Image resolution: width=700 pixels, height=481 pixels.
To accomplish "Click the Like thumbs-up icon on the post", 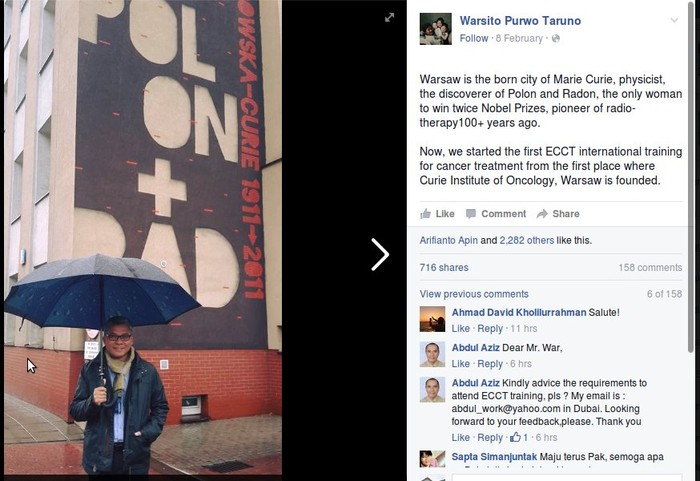I will (x=426, y=214).
